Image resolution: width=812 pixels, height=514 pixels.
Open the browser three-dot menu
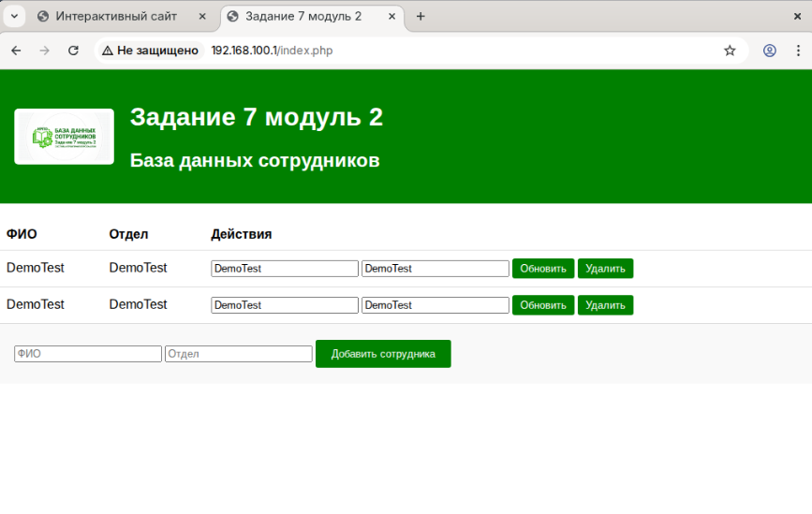798,51
